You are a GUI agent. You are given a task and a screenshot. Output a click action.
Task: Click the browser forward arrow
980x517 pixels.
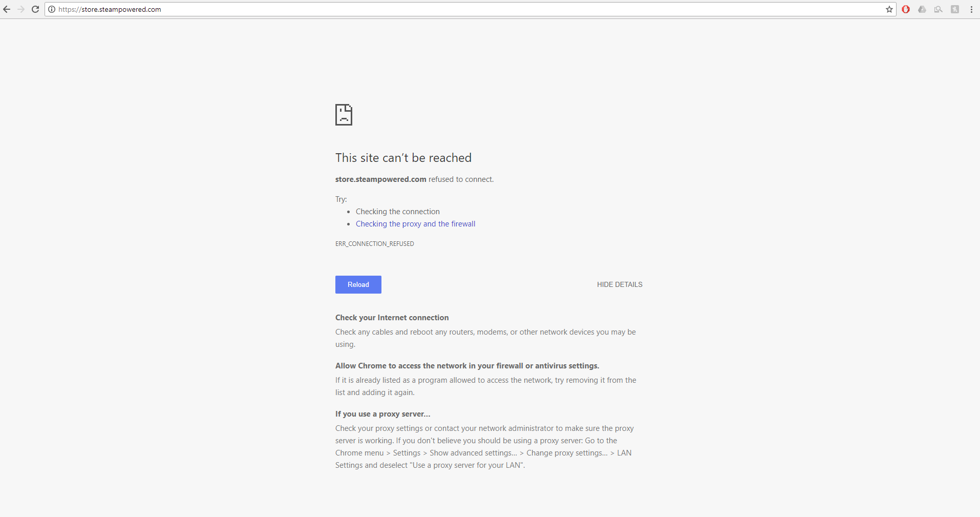click(x=21, y=9)
